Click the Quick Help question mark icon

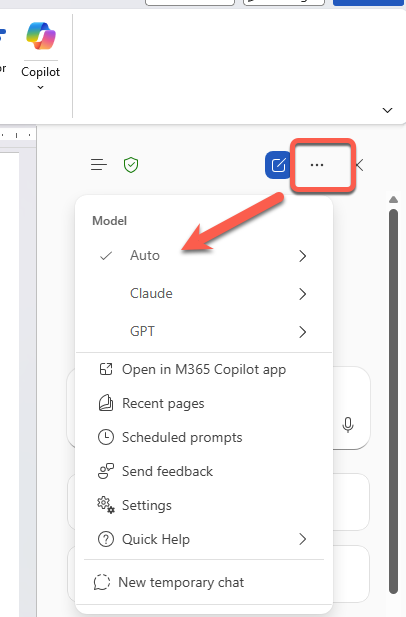[105, 539]
